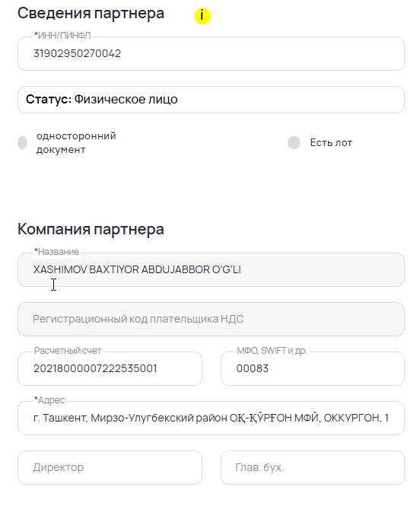The width and height of the screenshot is (420, 506).
Task: Click the *Адрес floating label
Action: [x=49, y=400]
